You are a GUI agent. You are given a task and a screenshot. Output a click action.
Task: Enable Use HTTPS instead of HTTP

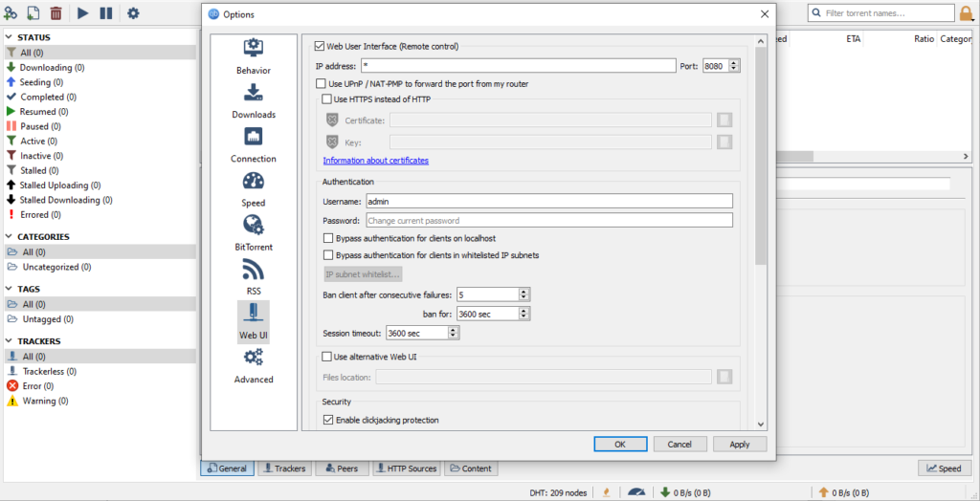click(x=326, y=98)
